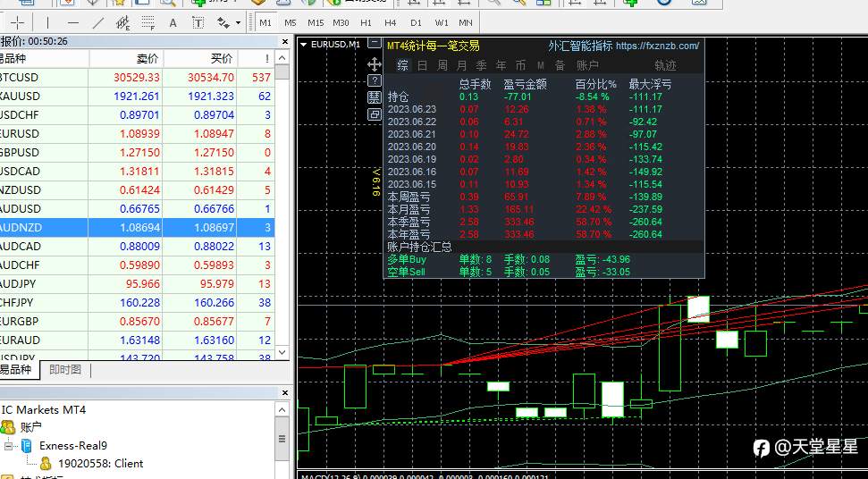The width and height of the screenshot is (868, 479).
Task: Collapse the MT4 statistics panel with minus icon
Action: click(375, 43)
